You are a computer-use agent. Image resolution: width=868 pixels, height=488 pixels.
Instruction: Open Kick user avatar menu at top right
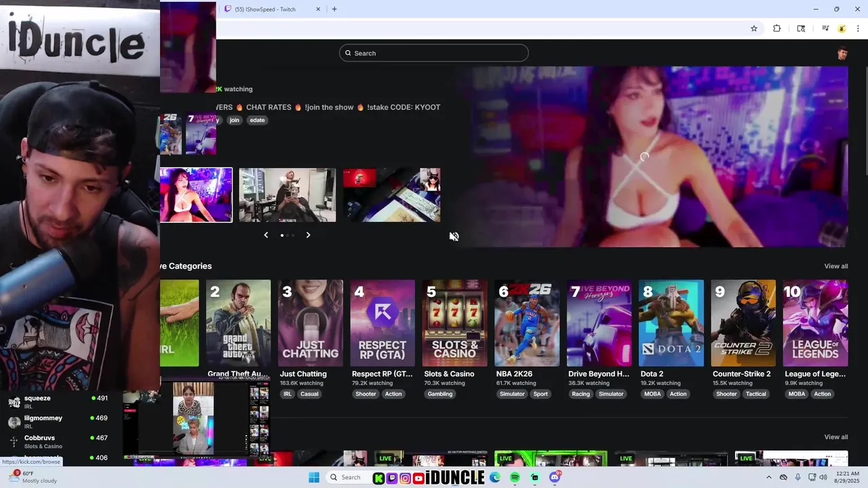pyautogui.click(x=842, y=54)
